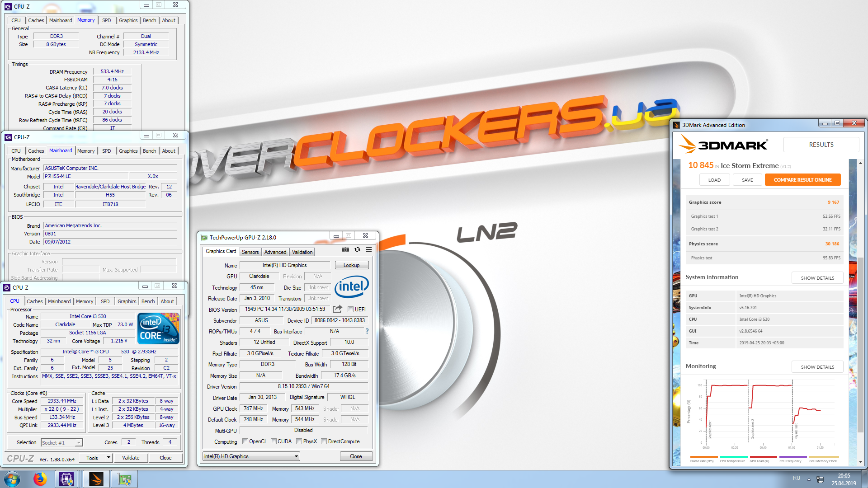Show hidden system tray icons arrow
This screenshot has height=488, width=868.
tap(809, 479)
